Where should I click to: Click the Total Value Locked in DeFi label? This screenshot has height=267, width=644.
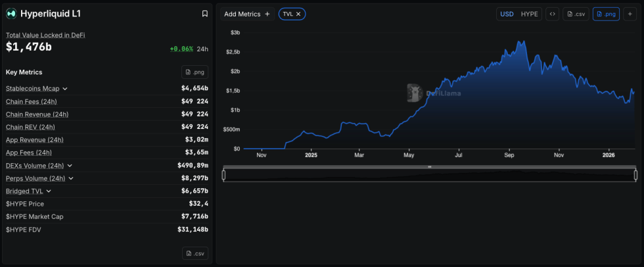45,35
